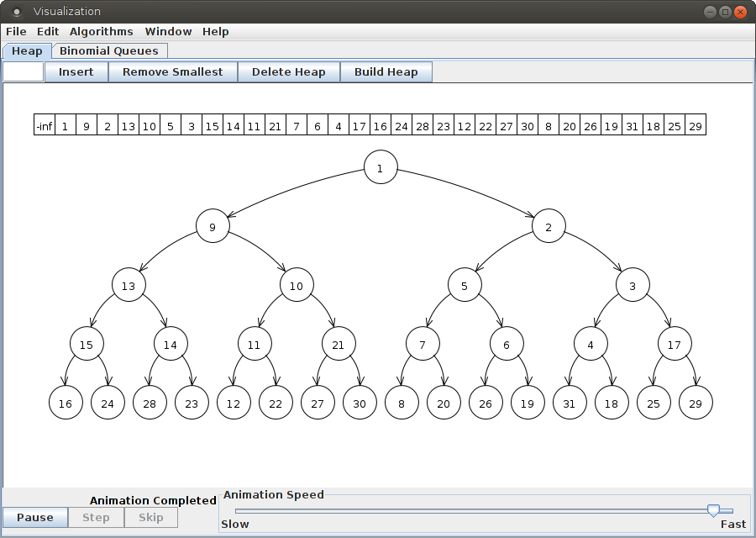Click the root node labeled 1

point(381,168)
